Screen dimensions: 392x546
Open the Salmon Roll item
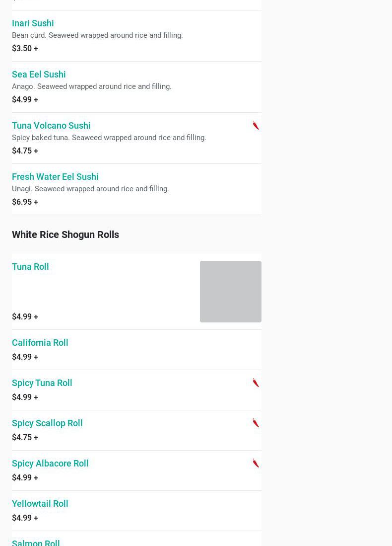click(x=36, y=543)
